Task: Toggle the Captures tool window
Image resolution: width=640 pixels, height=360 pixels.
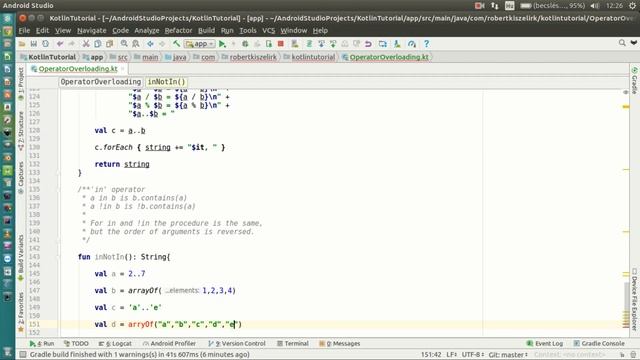Action: click(21, 178)
